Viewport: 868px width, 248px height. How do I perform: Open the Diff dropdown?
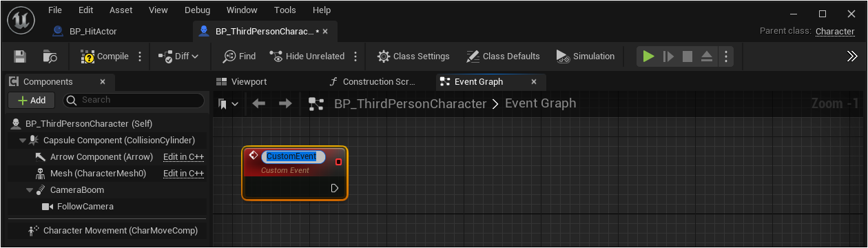178,56
